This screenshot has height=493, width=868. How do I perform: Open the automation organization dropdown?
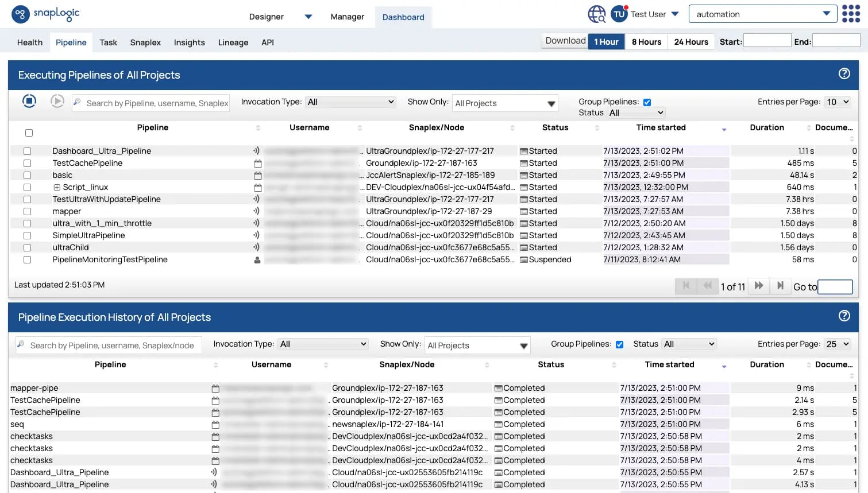[x=762, y=14]
